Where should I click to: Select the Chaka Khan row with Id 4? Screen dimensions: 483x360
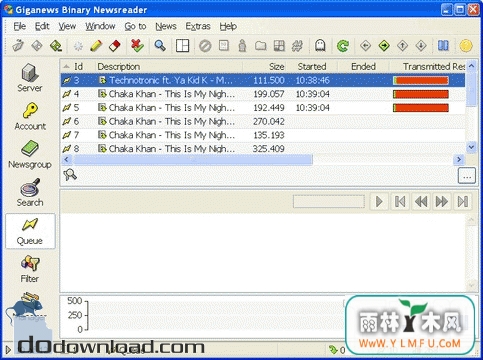[263, 94]
